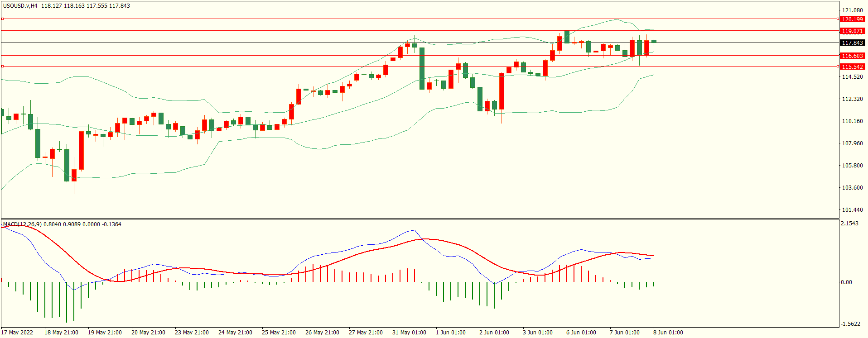The width and height of the screenshot is (868, 338).
Task: Click the 116.603 red price label
Action: tap(852, 56)
